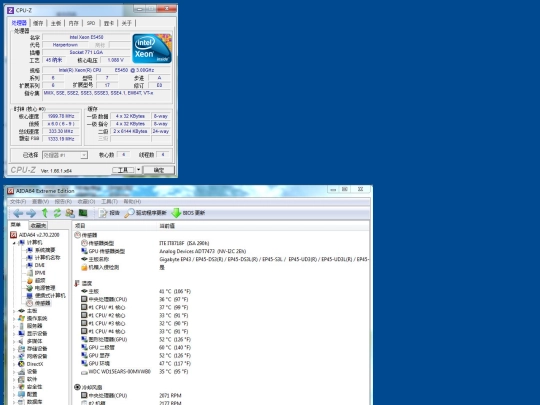Screen dimensions: 540x405
Task: Click the 网络设备 icon in the tree
Action: point(21,356)
